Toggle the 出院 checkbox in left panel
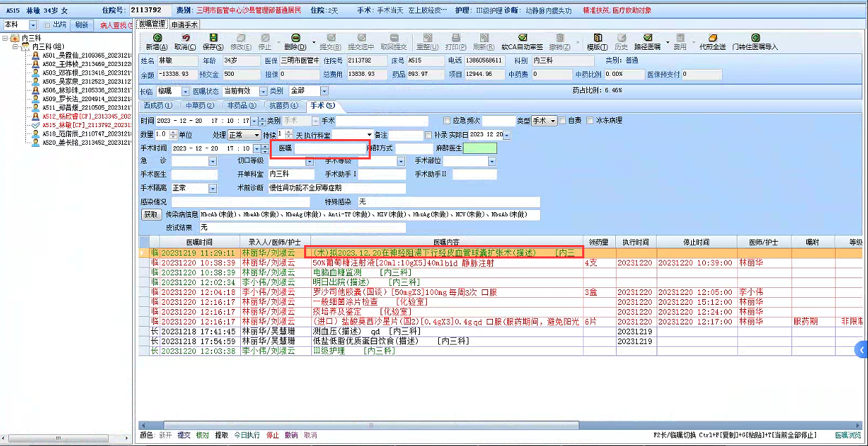Image resolution: width=868 pixels, height=446 pixels. point(48,25)
